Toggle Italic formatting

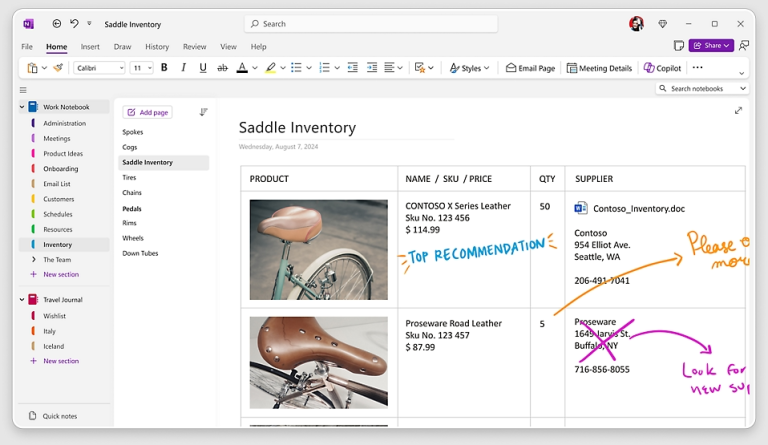(x=183, y=68)
